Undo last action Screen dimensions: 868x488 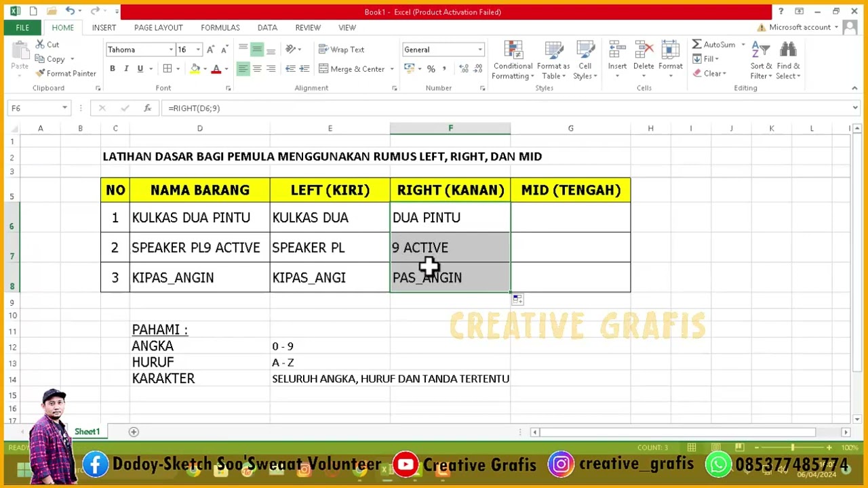(x=70, y=12)
